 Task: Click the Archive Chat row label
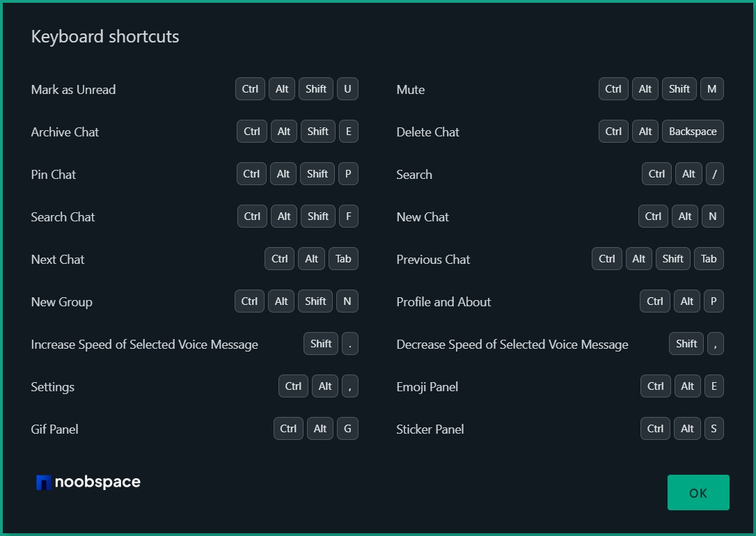pos(65,132)
